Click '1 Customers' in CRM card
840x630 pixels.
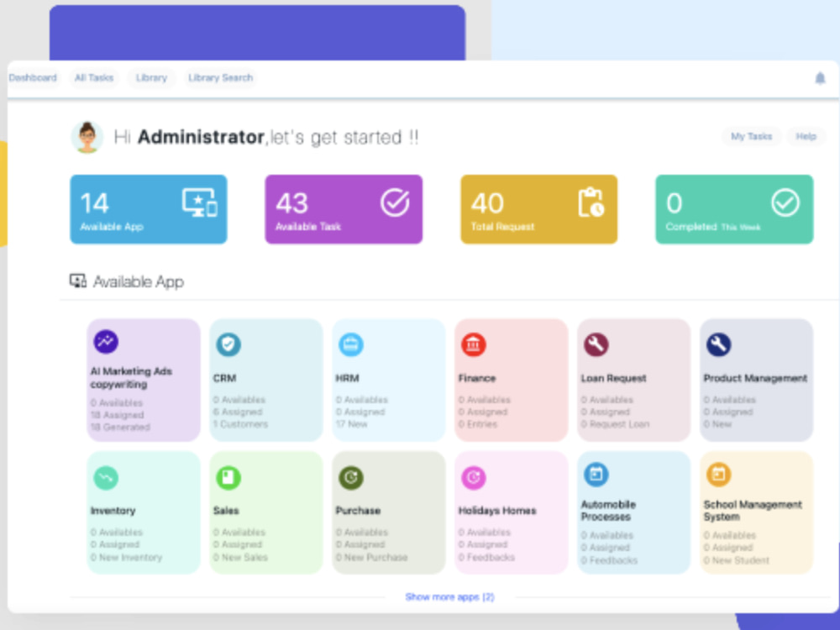tap(240, 424)
